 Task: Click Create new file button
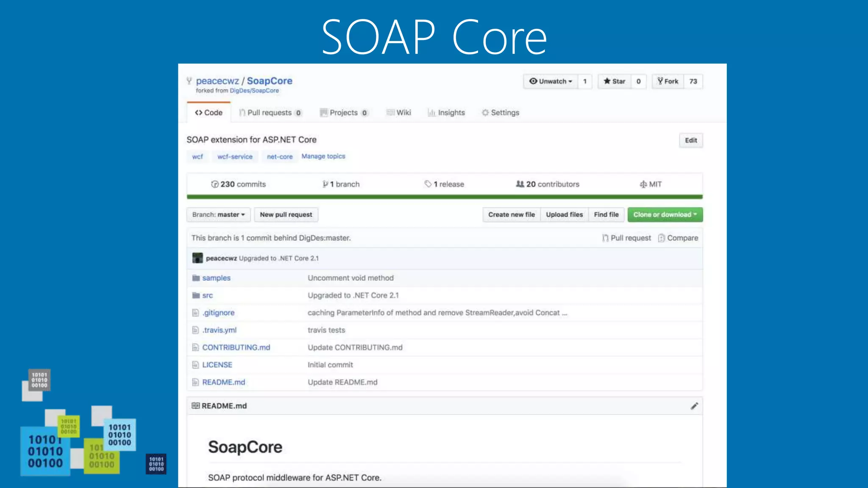512,215
